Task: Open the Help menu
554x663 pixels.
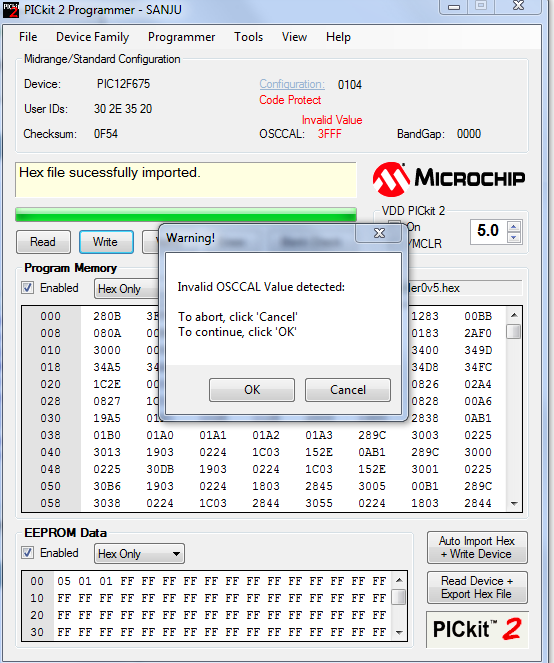Action: (338, 37)
